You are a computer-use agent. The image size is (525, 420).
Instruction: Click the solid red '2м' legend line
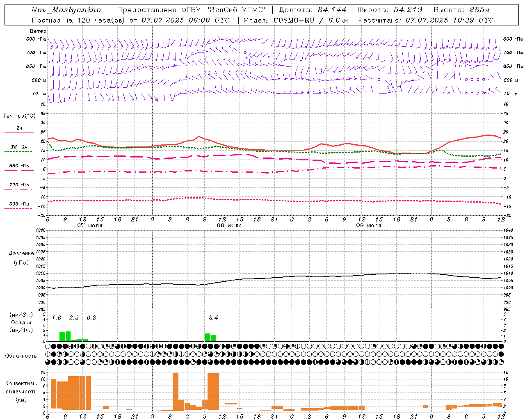tap(19, 132)
